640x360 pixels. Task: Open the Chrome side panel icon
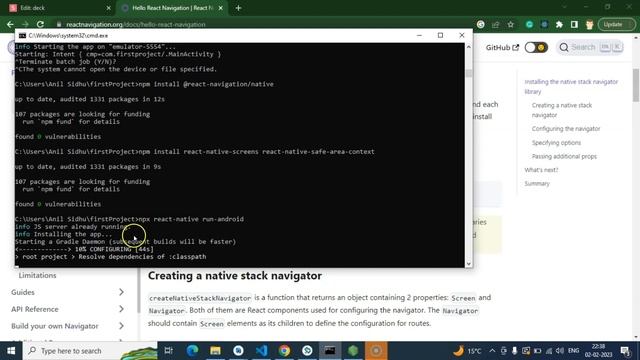tap(574, 24)
